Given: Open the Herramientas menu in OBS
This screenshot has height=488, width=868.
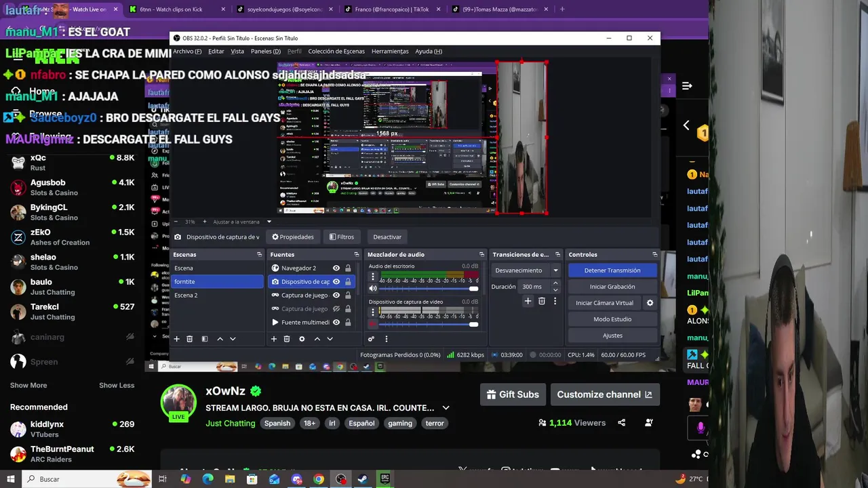Looking at the screenshot, I should [x=390, y=51].
